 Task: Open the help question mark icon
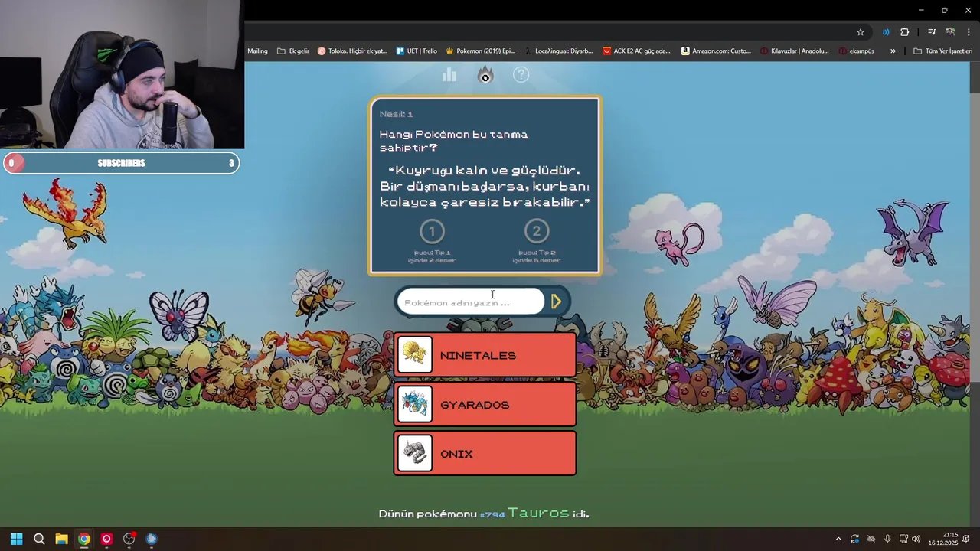point(521,74)
